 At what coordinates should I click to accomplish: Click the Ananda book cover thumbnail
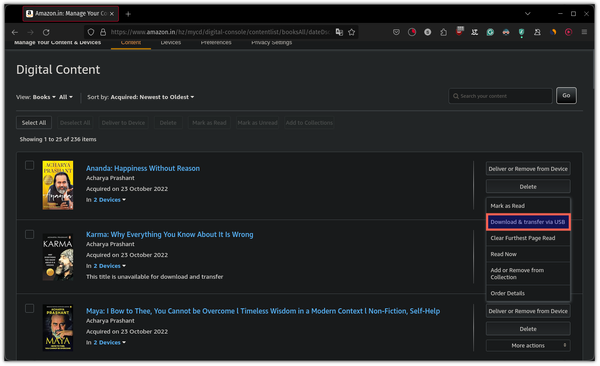pos(58,185)
